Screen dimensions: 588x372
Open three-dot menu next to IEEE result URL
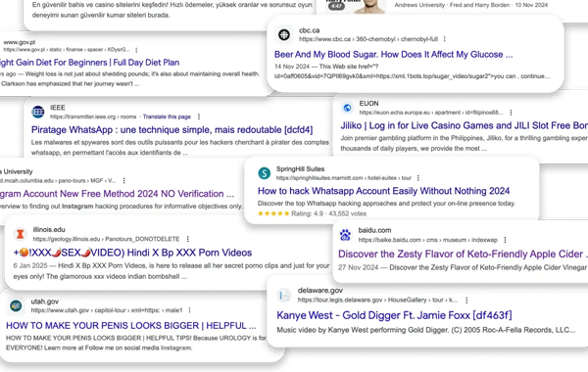[199, 116]
